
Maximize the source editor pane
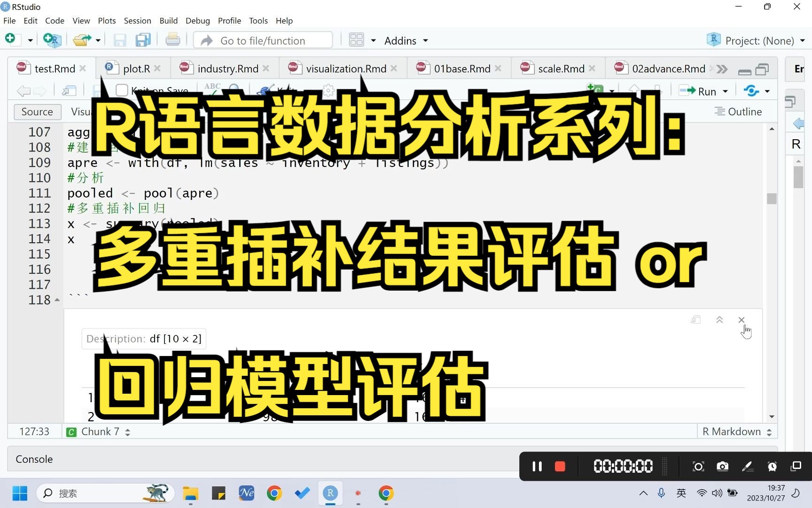point(762,70)
